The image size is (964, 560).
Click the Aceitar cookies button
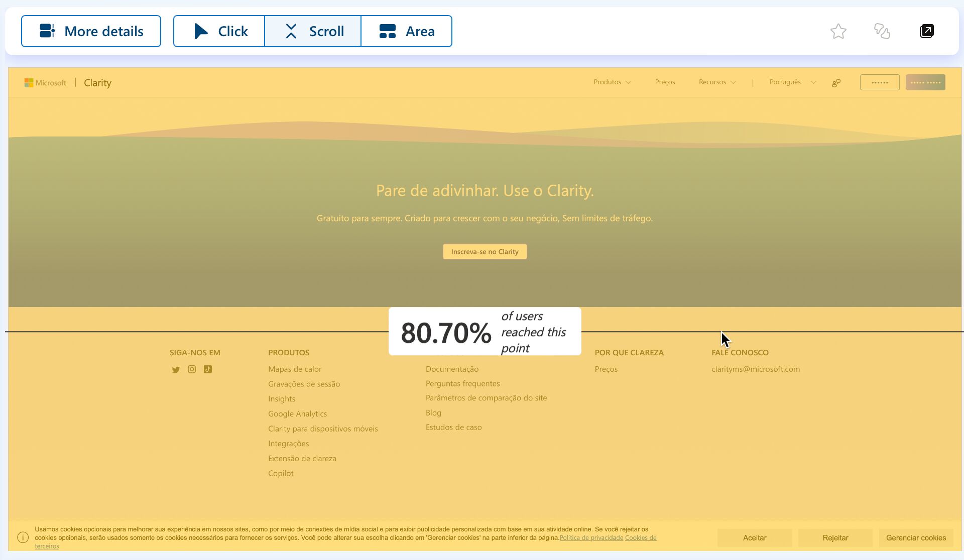(755, 537)
